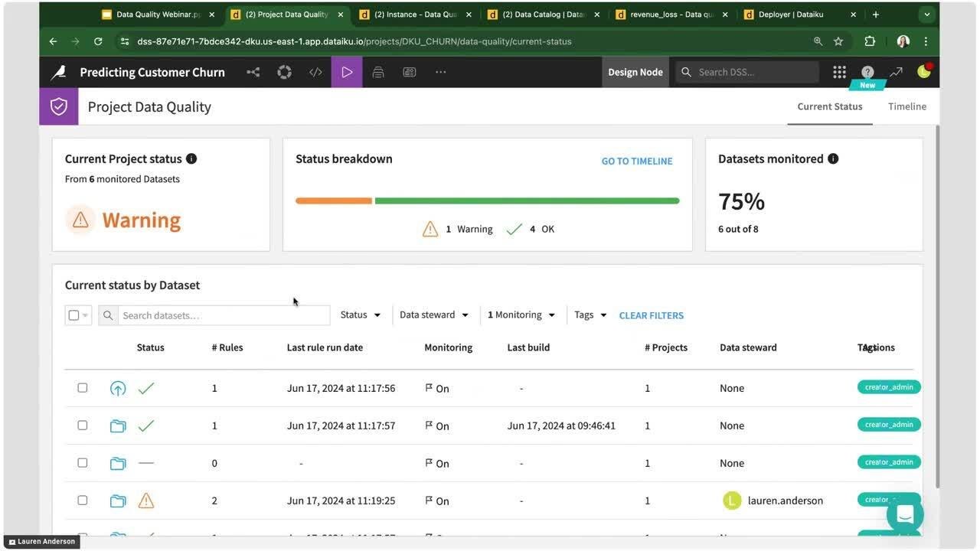Open the Flow icon in top bar

pos(253,72)
